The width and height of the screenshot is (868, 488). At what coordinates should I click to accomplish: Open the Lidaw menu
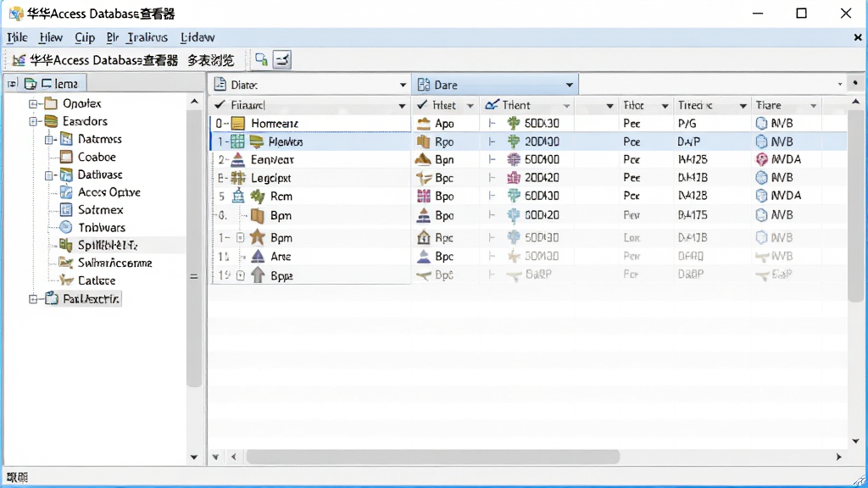[x=198, y=37]
